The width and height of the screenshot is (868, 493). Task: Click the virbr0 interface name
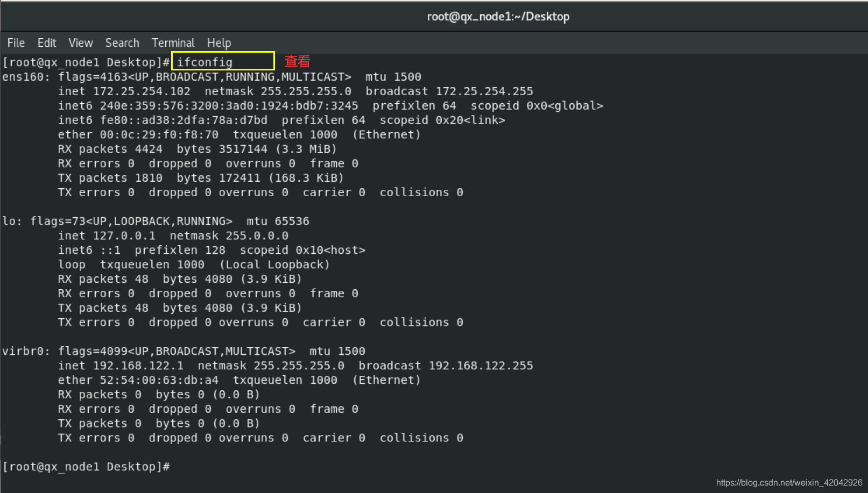point(23,352)
